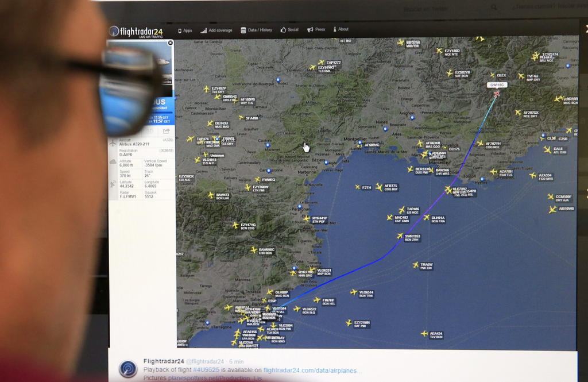
Task: Click the share icon in flight panel
Action: pos(167,131)
